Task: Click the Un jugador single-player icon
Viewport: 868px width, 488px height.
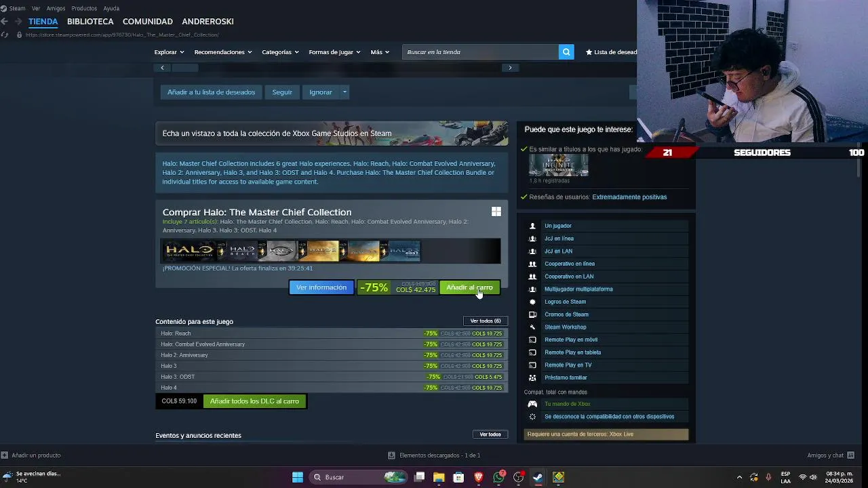Action: tap(532, 226)
